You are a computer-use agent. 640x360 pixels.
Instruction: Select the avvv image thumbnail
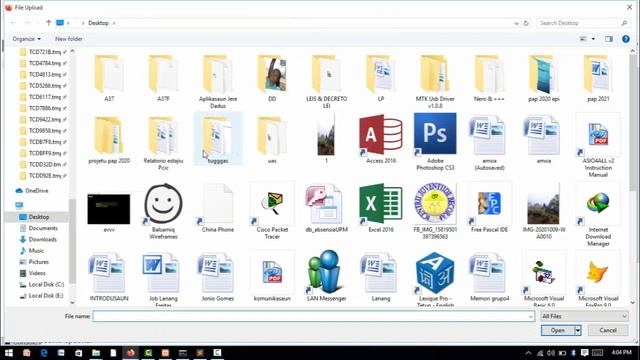click(109, 212)
